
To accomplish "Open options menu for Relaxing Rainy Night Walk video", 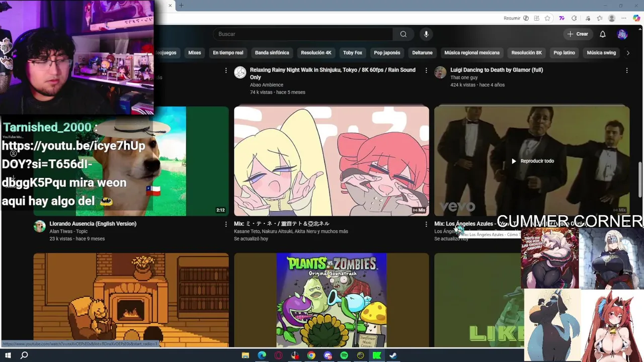I will coord(426,70).
